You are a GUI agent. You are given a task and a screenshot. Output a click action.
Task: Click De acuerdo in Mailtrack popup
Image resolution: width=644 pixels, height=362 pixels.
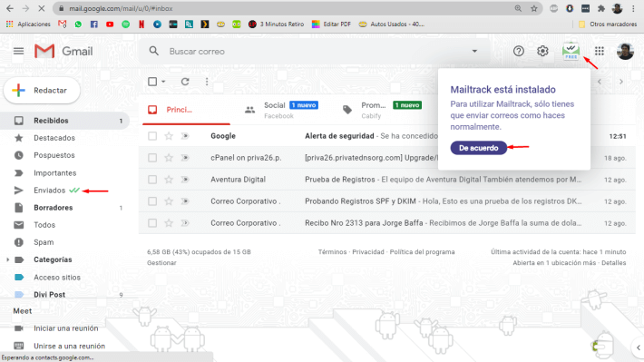point(479,148)
